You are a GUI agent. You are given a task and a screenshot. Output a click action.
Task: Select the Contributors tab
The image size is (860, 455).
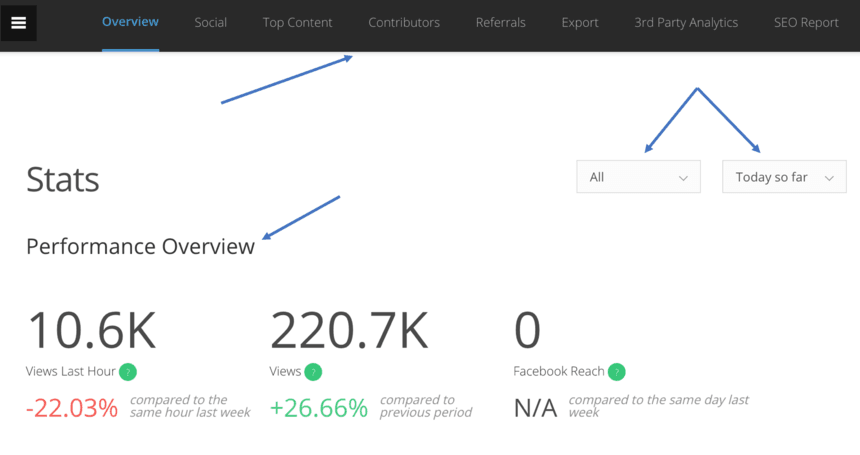[x=404, y=22]
